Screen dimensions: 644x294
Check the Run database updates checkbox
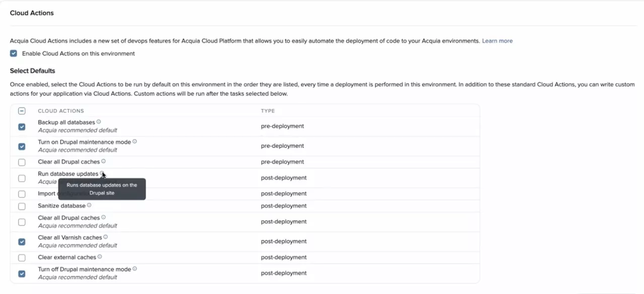click(22, 178)
